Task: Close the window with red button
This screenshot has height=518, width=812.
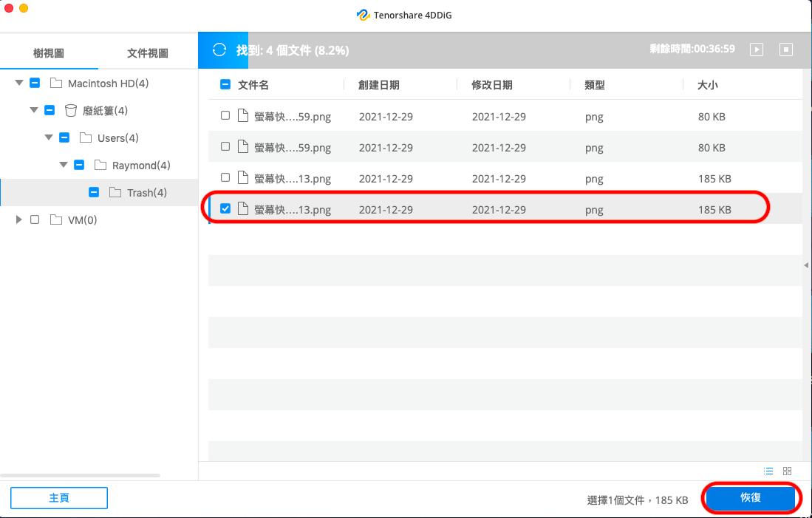Action: 8,8
